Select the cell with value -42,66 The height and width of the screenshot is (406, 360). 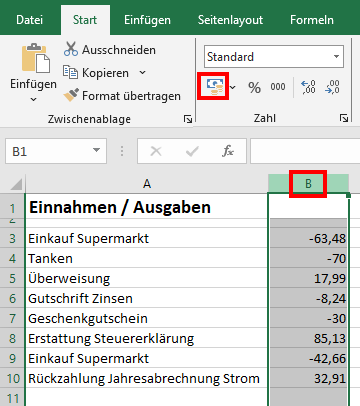click(x=308, y=358)
